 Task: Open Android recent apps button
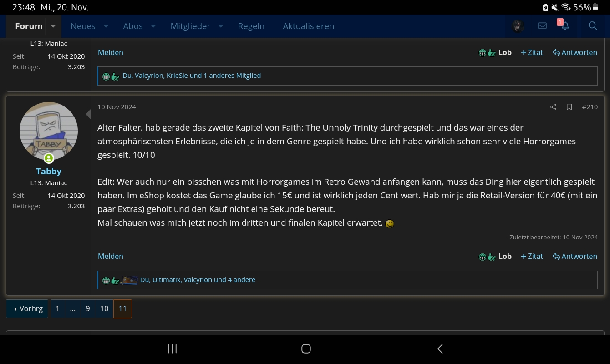click(x=172, y=349)
